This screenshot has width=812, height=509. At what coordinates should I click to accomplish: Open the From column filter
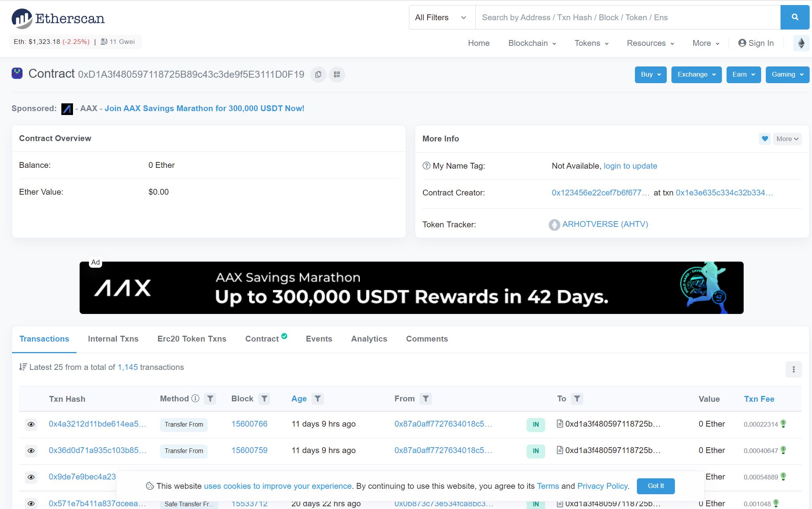click(x=426, y=399)
